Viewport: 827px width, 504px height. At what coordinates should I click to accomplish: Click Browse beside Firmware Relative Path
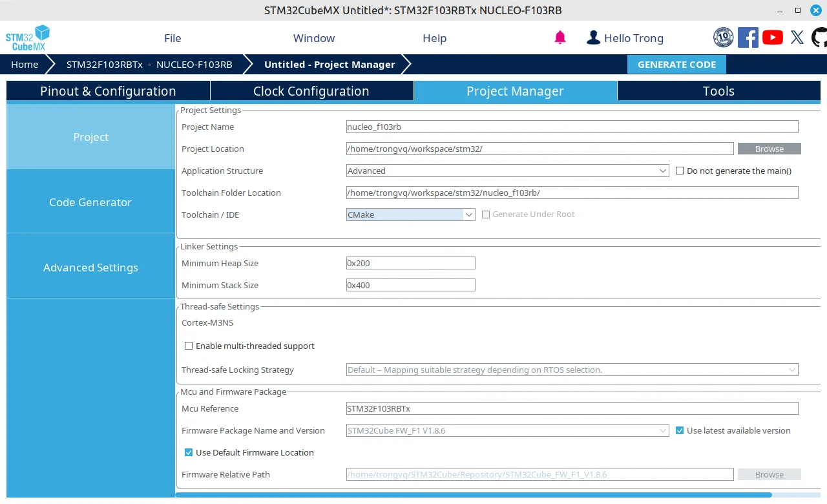(769, 474)
